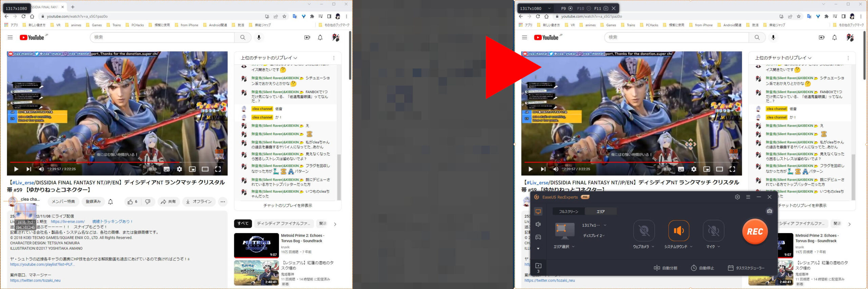Screen dimensions: 868x289
Task: Click the オフライン download button
Action: coord(199,201)
